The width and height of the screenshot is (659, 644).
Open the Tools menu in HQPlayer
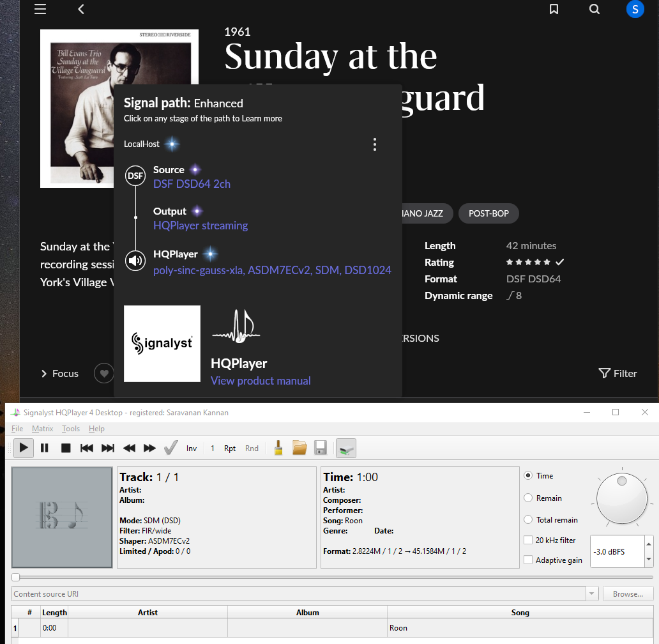[x=71, y=428]
